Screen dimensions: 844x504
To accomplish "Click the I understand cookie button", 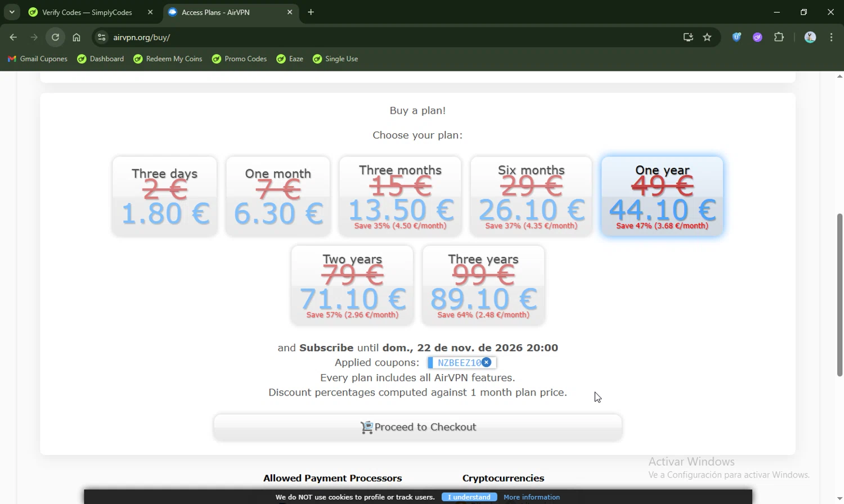I will [x=469, y=497].
